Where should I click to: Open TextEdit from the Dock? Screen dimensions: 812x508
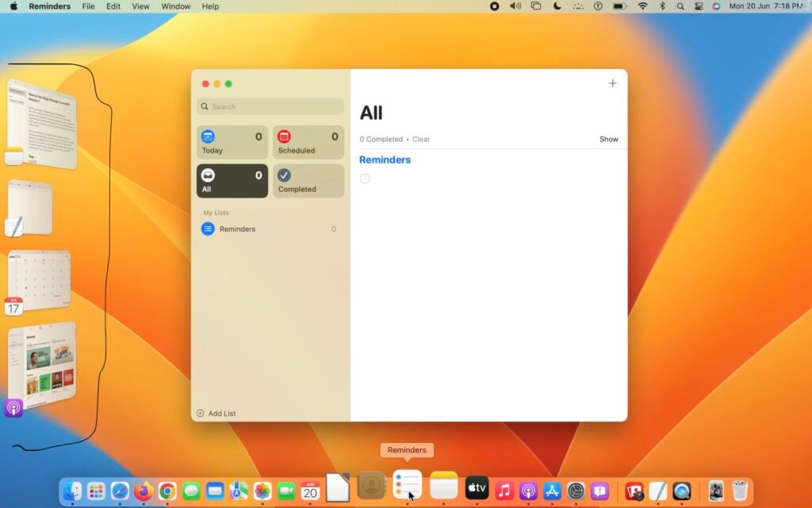click(x=657, y=491)
